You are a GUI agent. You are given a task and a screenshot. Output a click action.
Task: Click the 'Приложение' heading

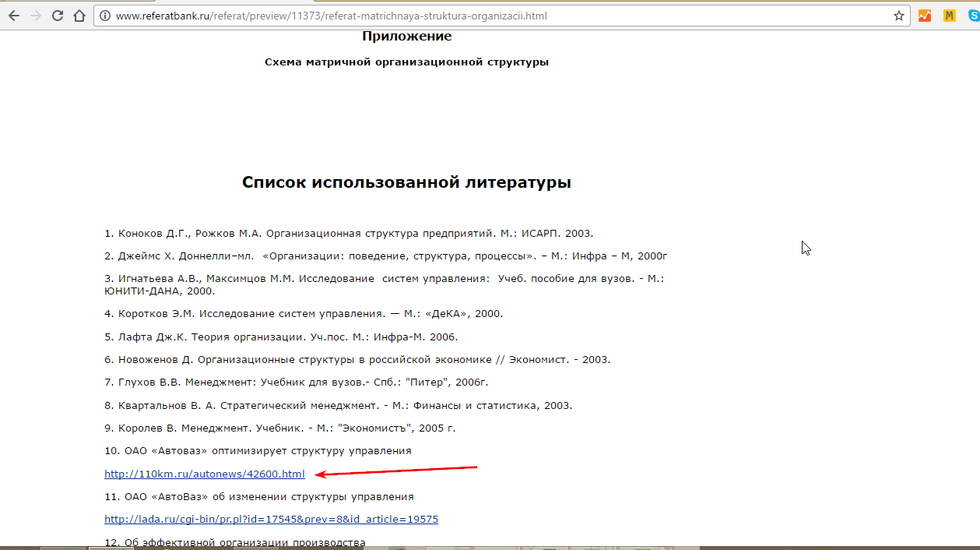point(406,36)
